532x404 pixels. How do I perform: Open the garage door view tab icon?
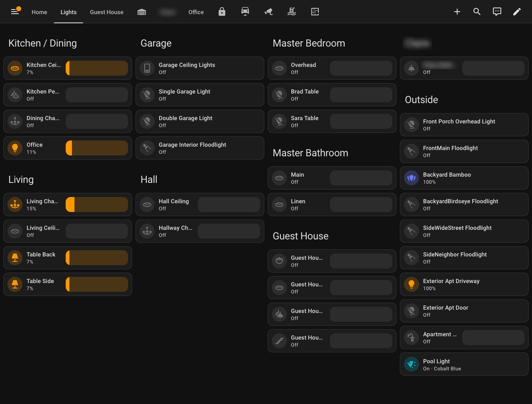pos(142,12)
